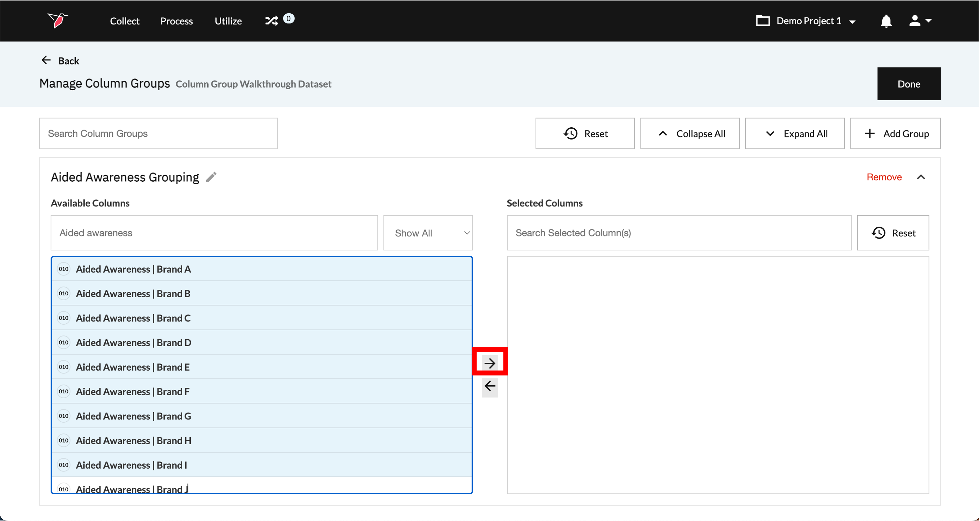Click the back arrow icon
This screenshot has height=521, width=980.
(46, 60)
